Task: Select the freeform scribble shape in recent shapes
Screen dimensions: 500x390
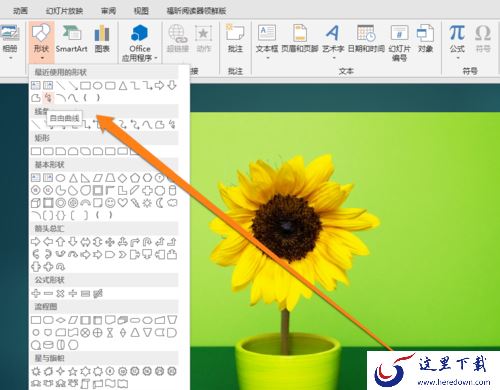Action: tap(48, 98)
